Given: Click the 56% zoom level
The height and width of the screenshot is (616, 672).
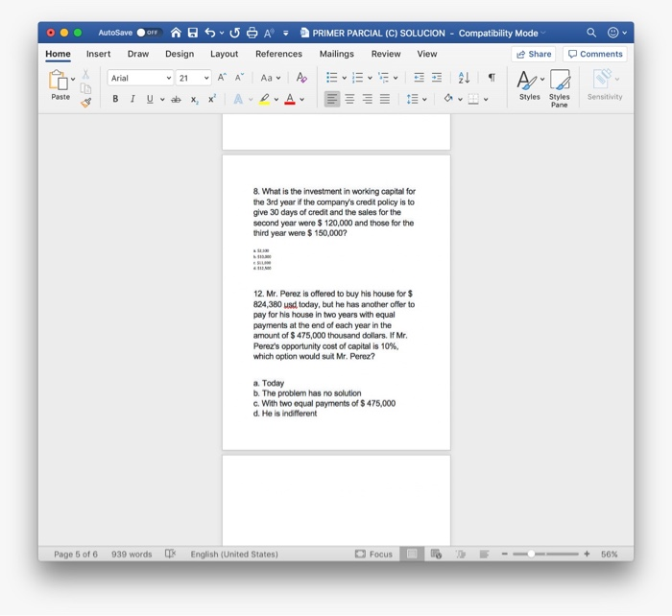Looking at the screenshot, I should (x=609, y=554).
